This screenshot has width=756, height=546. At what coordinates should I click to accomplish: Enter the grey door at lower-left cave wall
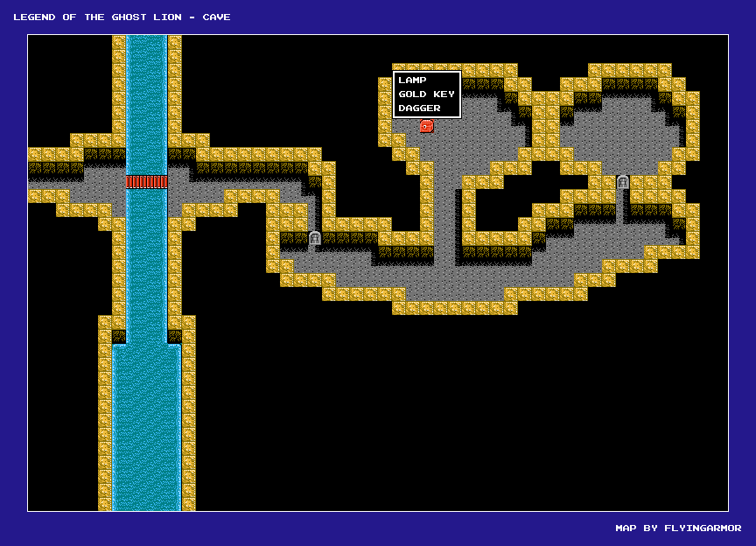[x=314, y=238]
